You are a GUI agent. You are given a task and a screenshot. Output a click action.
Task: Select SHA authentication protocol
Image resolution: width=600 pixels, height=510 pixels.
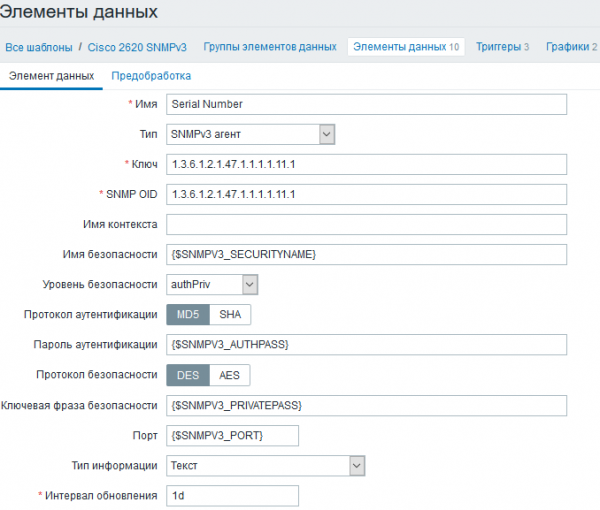pos(231,314)
